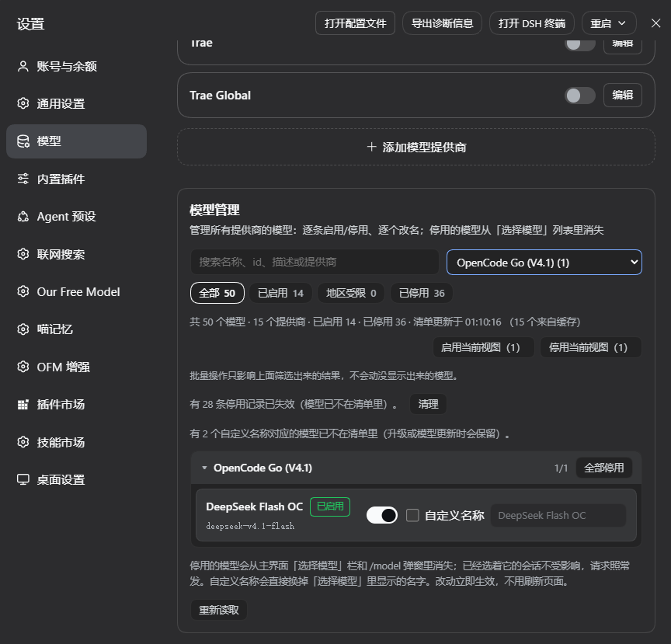Open 技能市场 section
The width and height of the screenshot is (671, 644).
[76, 442]
